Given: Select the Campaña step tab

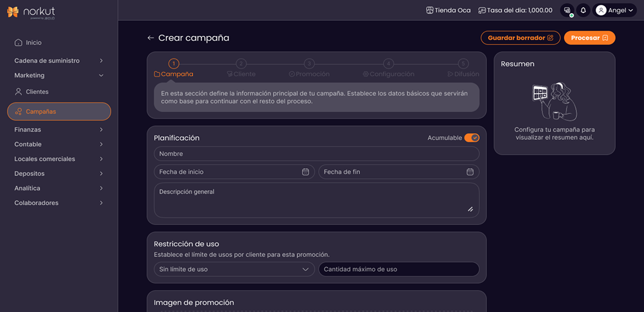Looking at the screenshot, I should click(174, 74).
